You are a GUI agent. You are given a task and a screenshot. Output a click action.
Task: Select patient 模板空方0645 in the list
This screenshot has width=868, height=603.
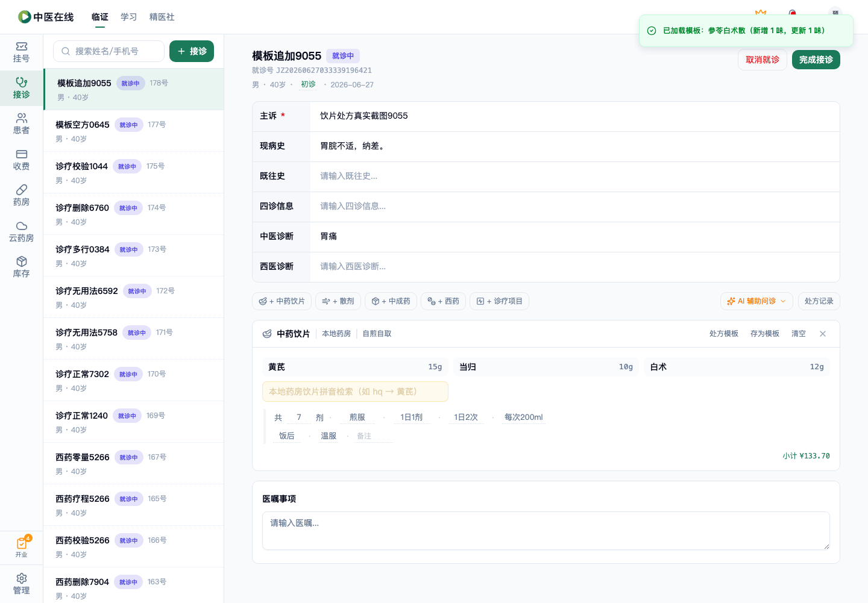134,131
